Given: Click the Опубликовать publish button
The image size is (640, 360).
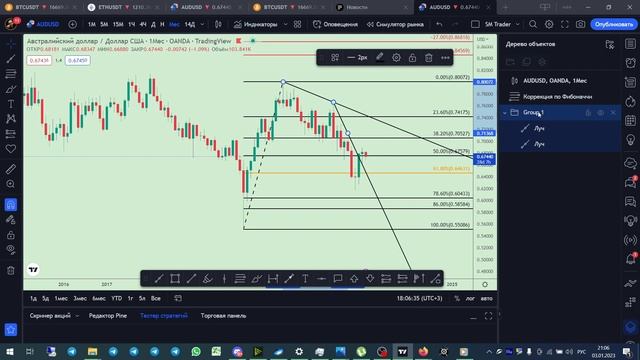Looking at the screenshot, I should pyautogui.click(x=613, y=24).
